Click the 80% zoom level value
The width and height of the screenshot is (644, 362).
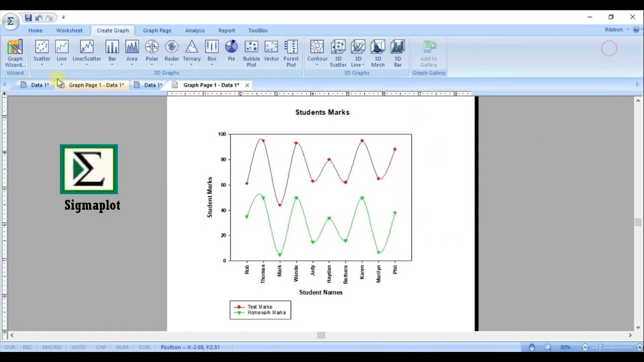[566, 347]
